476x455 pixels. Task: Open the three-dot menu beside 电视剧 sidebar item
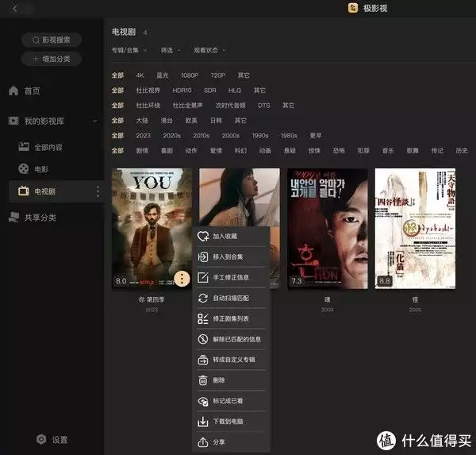pos(98,191)
